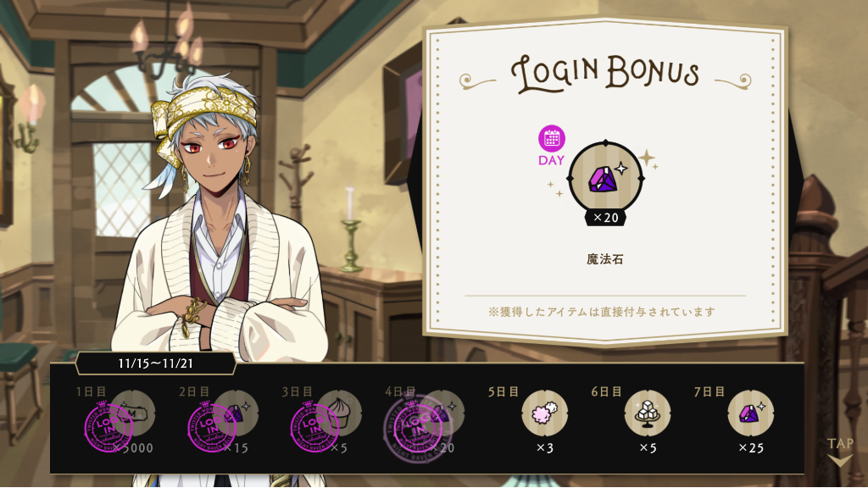Tap the TAP arrow to continue
Image resolution: width=868 pixels, height=488 pixels.
pos(840,452)
